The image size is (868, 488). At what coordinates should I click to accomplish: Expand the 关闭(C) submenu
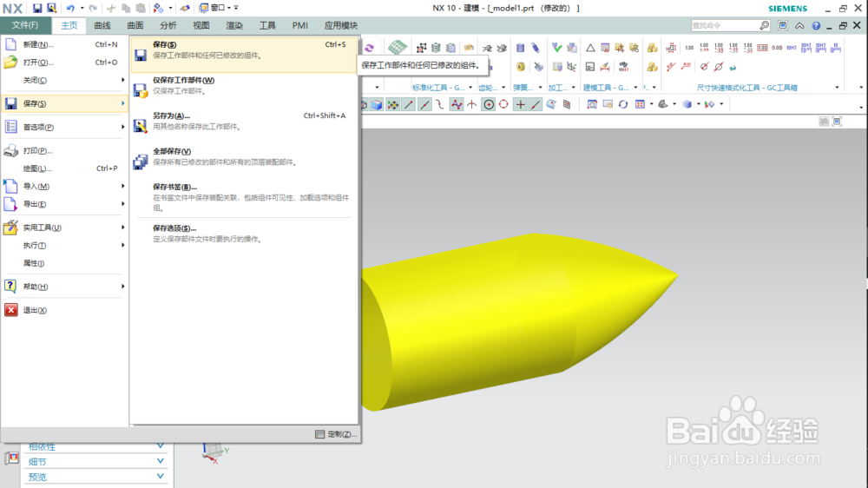(x=64, y=80)
